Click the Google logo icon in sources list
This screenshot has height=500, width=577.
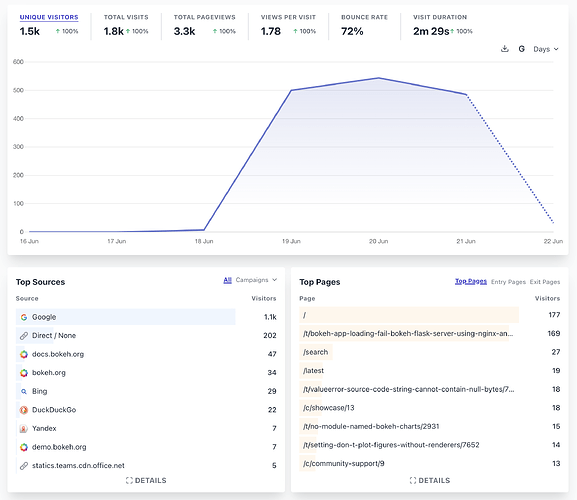tap(24, 317)
